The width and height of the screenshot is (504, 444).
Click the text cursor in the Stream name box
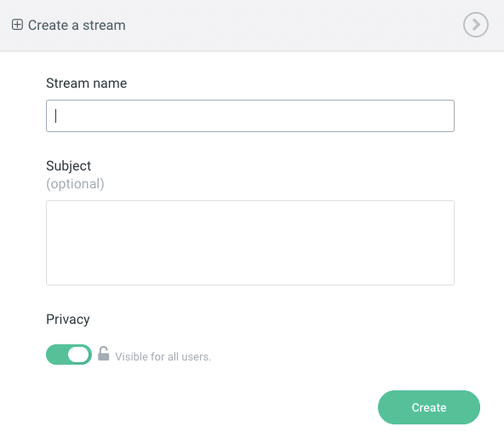[x=56, y=116]
